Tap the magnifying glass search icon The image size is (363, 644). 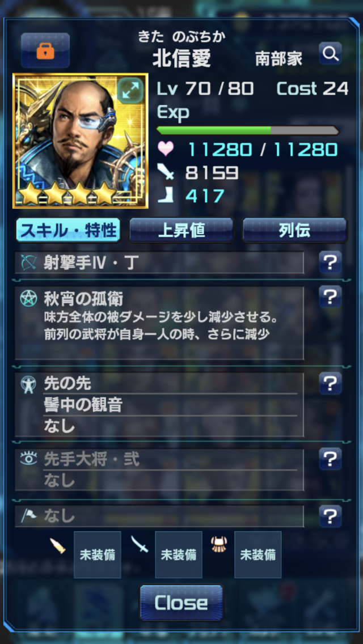click(x=331, y=53)
